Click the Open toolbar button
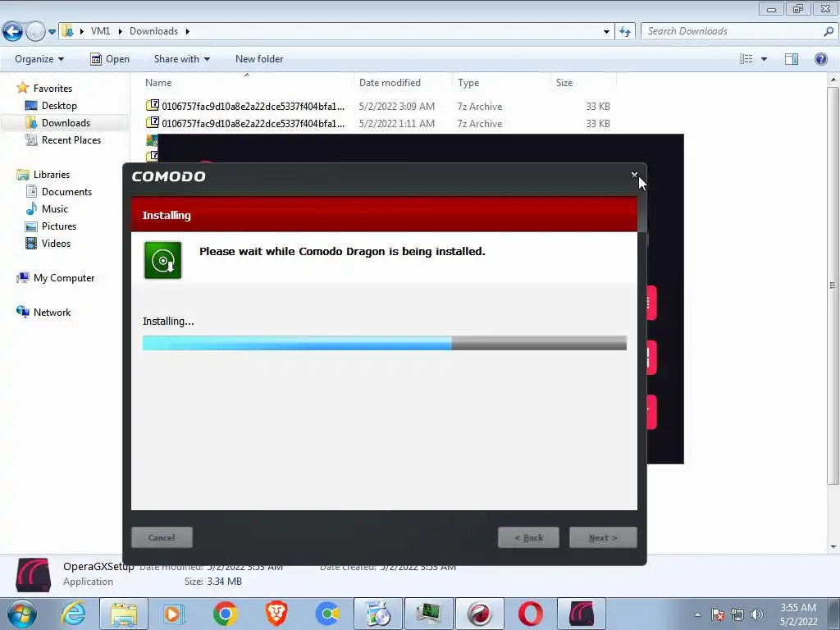This screenshot has height=630, width=840. [x=110, y=59]
